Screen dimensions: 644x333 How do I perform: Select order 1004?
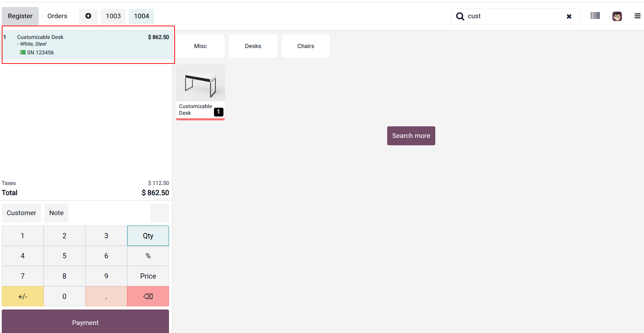pos(142,16)
